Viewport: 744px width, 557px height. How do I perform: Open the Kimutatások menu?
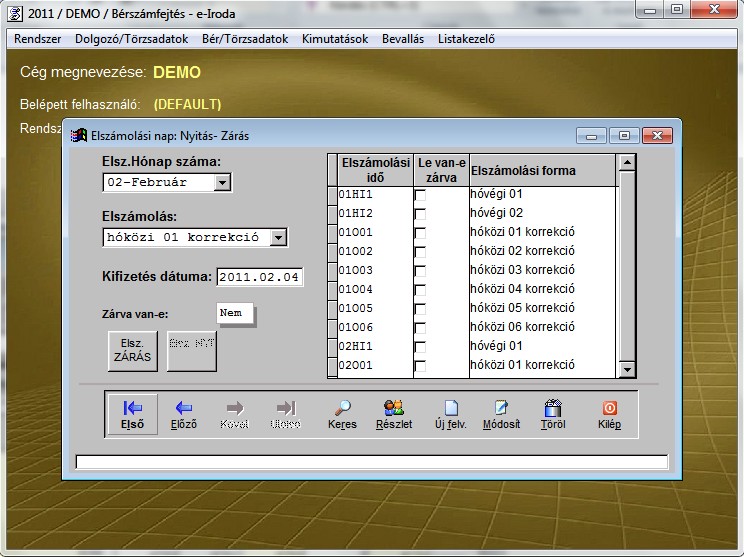(x=334, y=39)
